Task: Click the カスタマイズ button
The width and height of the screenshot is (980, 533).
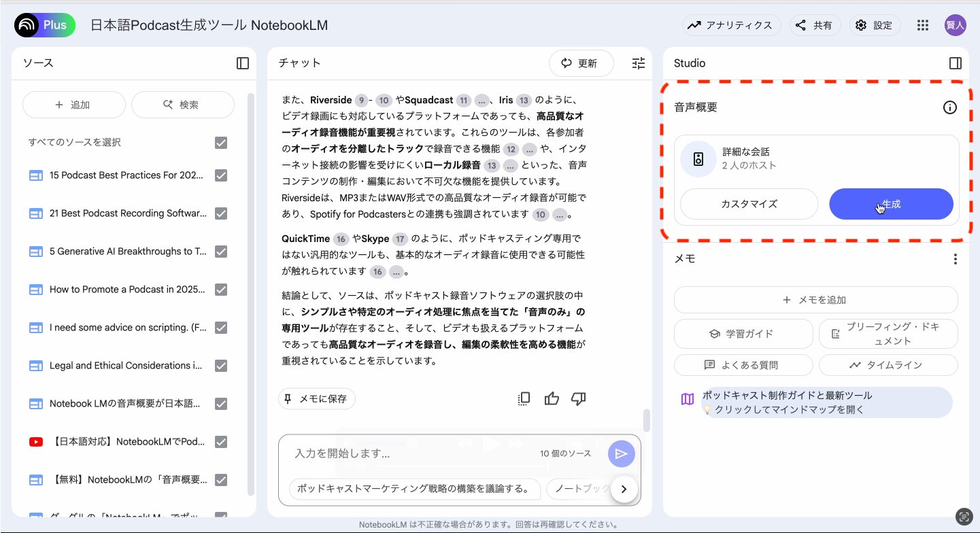Action: [749, 204]
